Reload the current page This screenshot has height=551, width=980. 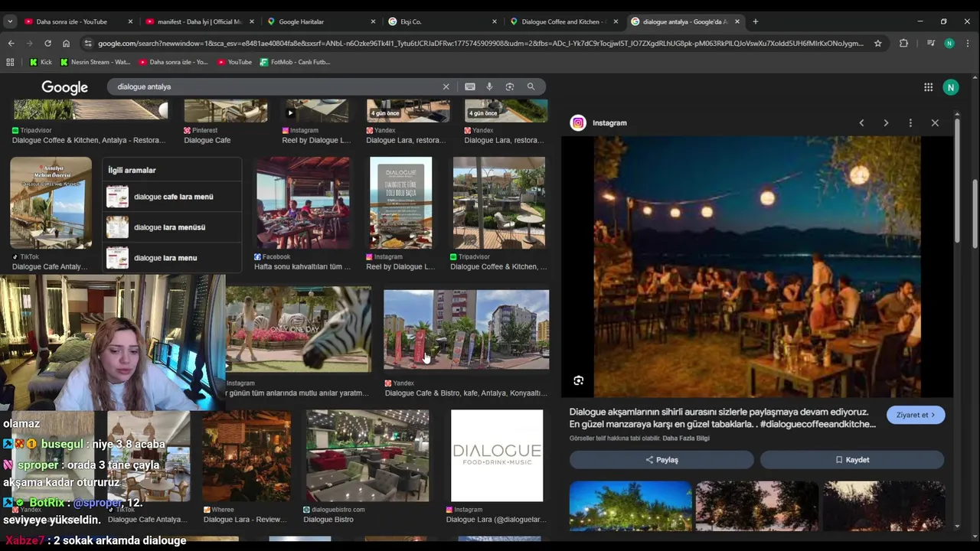pos(47,44)
